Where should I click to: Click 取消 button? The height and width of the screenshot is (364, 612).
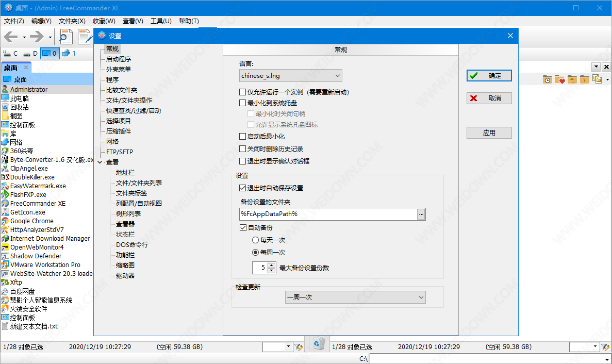click(x=489, y=98)
